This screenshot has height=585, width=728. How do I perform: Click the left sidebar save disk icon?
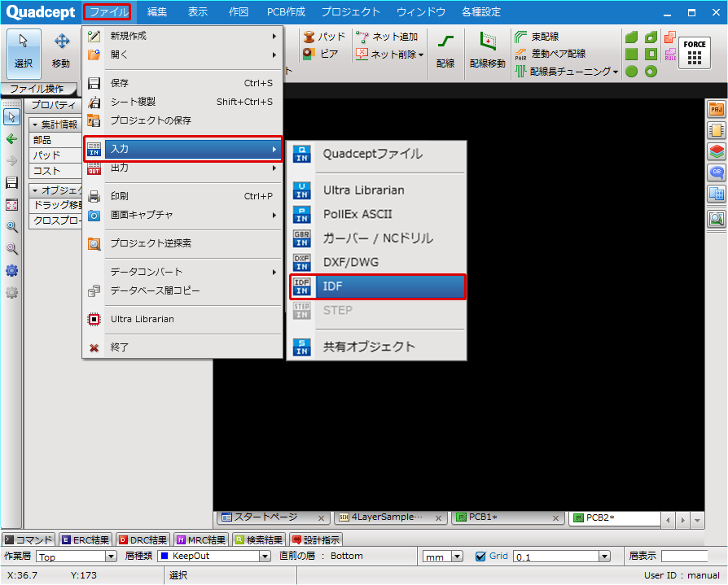11,183
